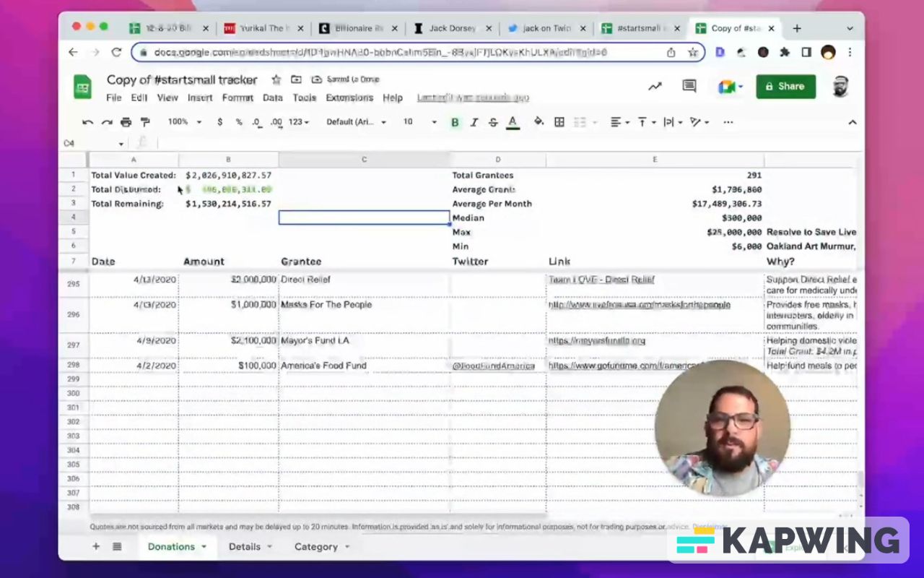Select the Donations sheet tab
Viewport: 924px width, 578px height.
click(x=177, y=547)
